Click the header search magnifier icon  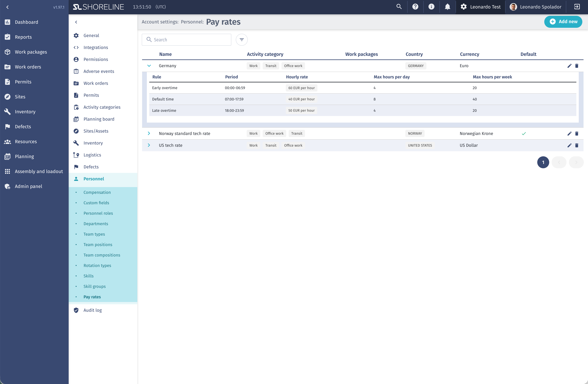click(399, 7)
